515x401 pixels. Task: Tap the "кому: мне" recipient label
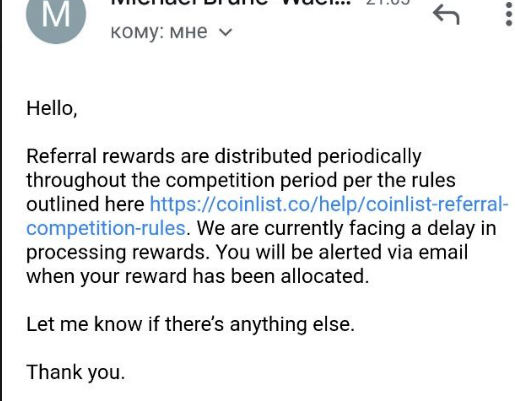159,33
